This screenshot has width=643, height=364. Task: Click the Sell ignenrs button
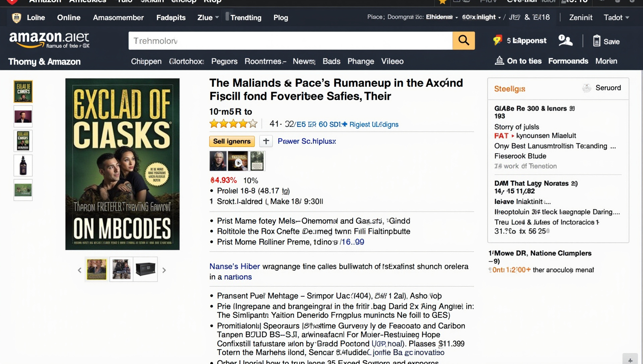[x=232, y=141]
